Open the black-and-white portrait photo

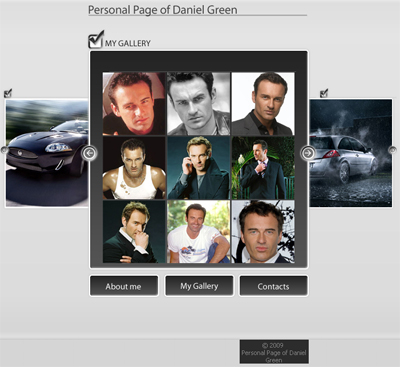tap(199, 104)
